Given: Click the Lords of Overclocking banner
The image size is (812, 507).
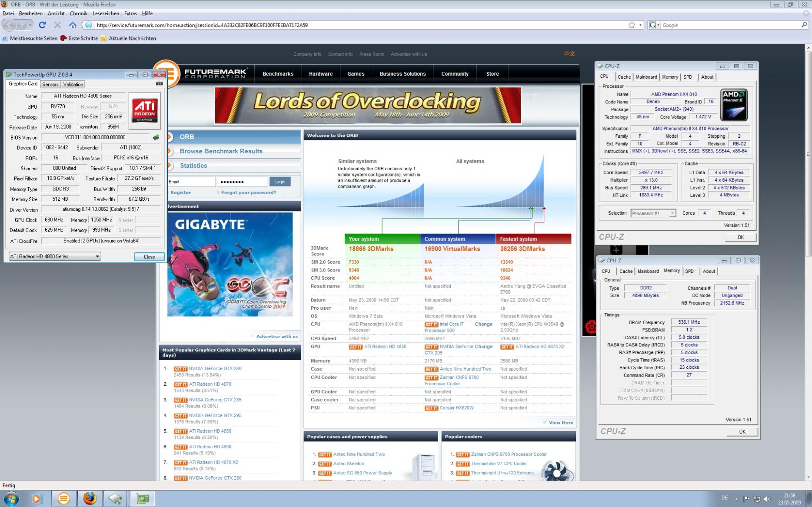Looking at the screenshot, I should pos(367,106).
